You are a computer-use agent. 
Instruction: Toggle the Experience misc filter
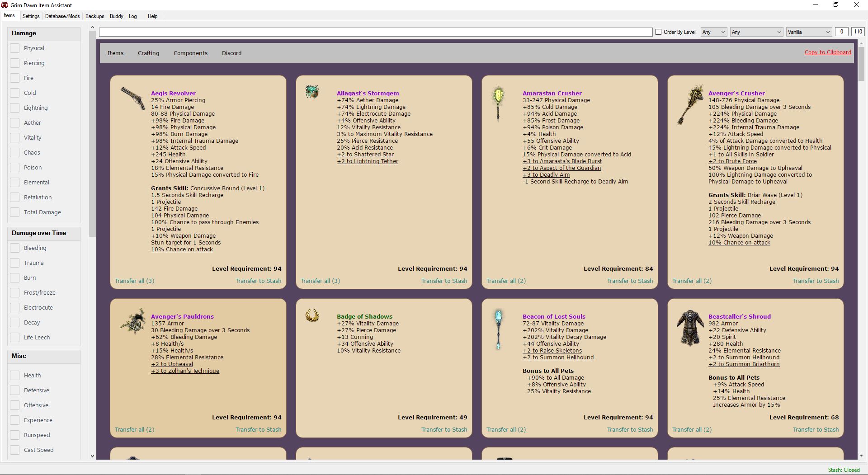coord(15,420)
